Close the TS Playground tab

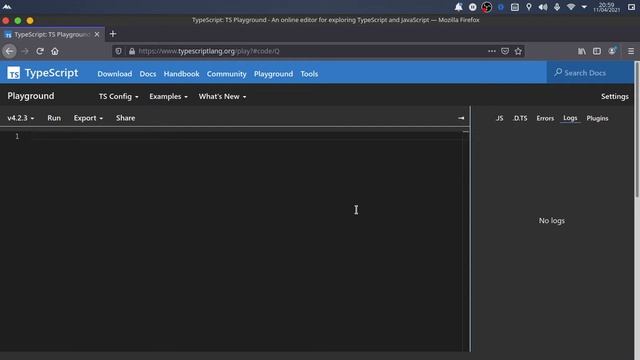point(97,35)
